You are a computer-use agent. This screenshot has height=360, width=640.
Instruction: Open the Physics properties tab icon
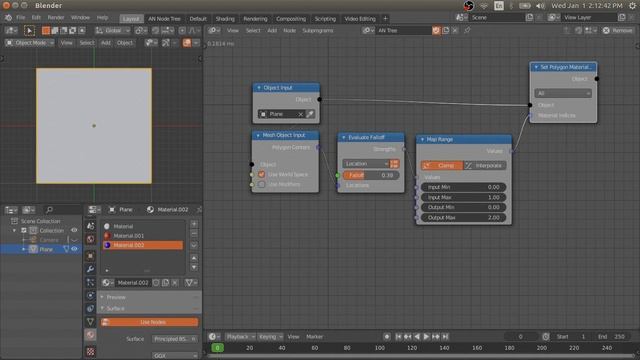(x=91, y=296)
